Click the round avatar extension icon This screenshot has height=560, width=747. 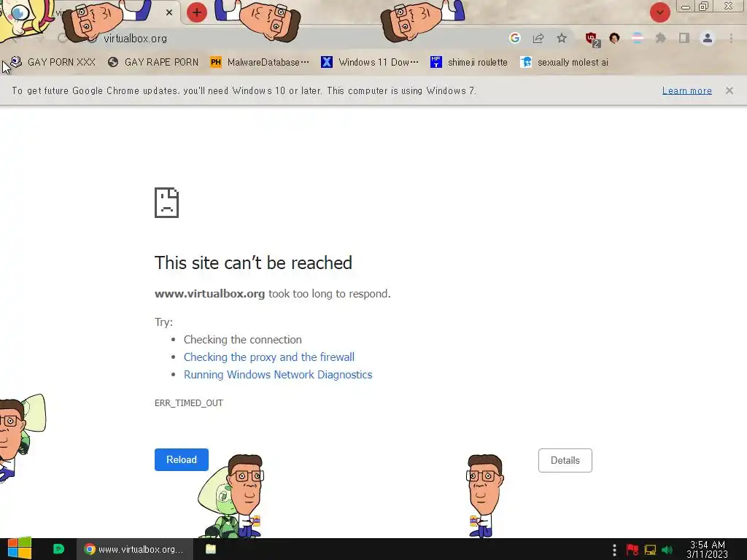[614, 38]
